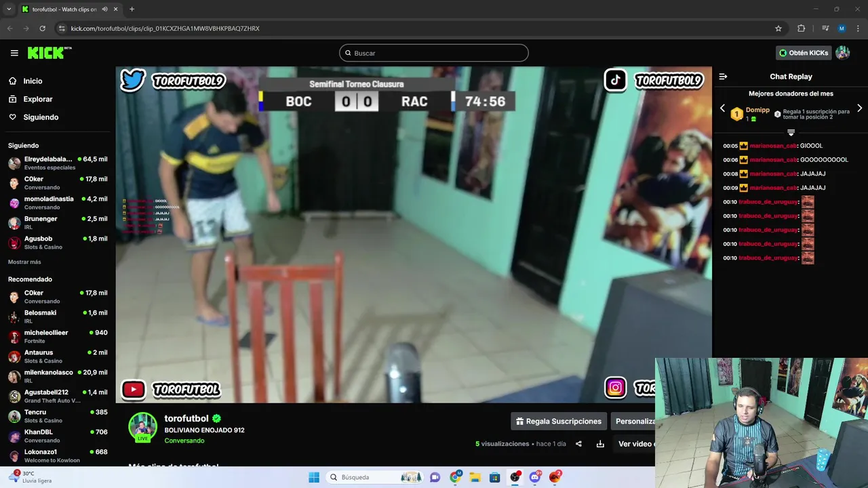Open Belosmaki recommended channel

pyautogui.click(x=58, y=317)
